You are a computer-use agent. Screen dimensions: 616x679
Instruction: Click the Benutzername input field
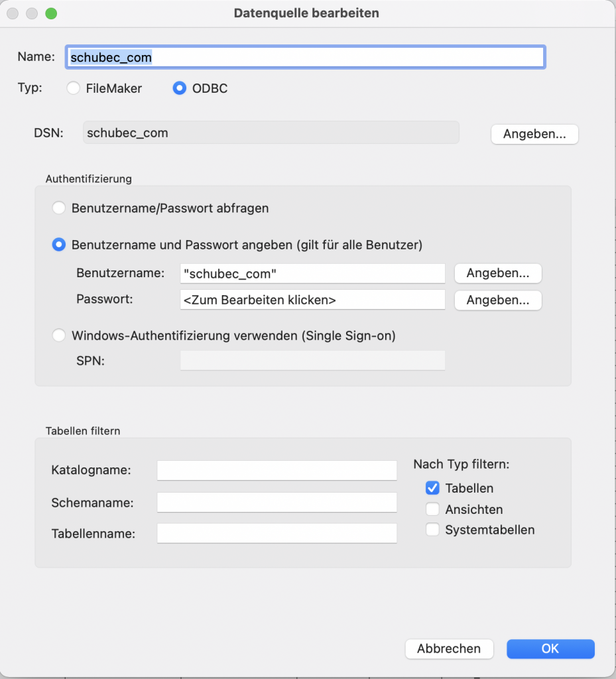[312, 274]
